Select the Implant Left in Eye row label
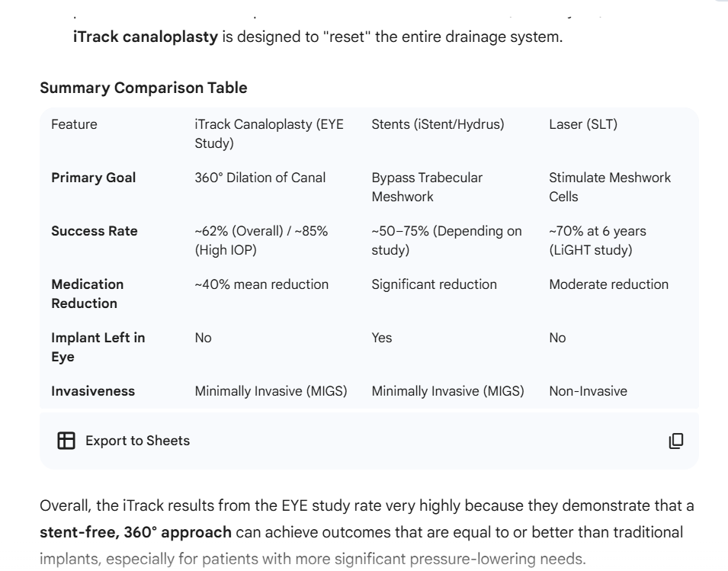The width and height of the screenshot is (728, 571). 98,347
